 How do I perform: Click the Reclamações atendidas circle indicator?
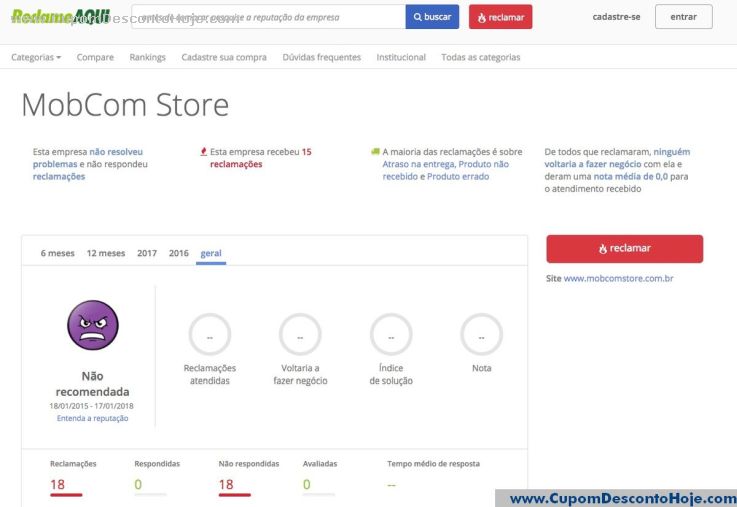[x=210, y=335]
